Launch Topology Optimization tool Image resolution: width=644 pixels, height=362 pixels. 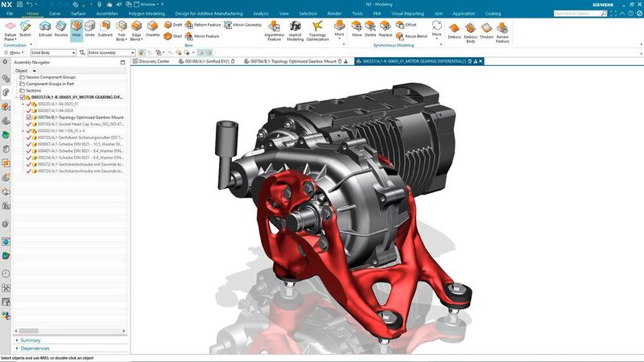coord(317,31)
